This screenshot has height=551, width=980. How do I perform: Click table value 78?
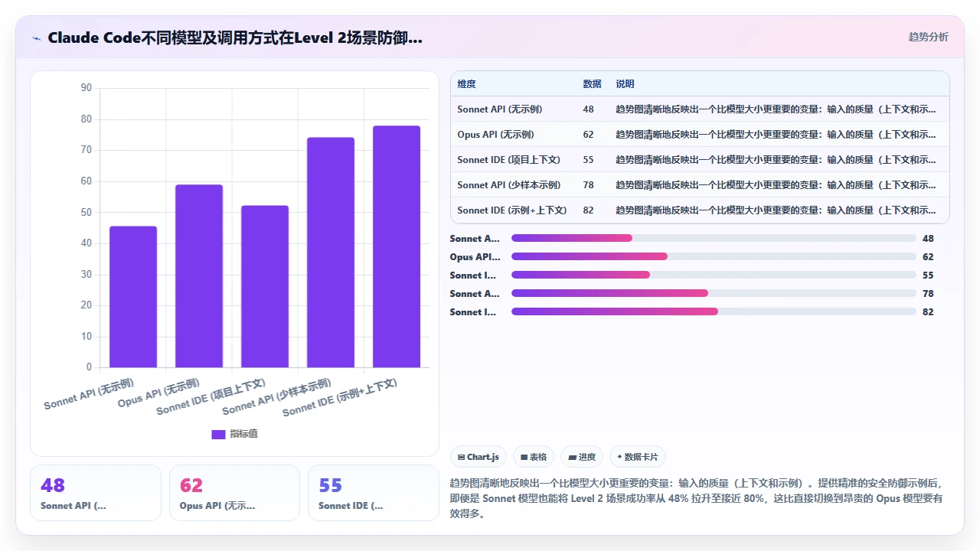(588, 185)
